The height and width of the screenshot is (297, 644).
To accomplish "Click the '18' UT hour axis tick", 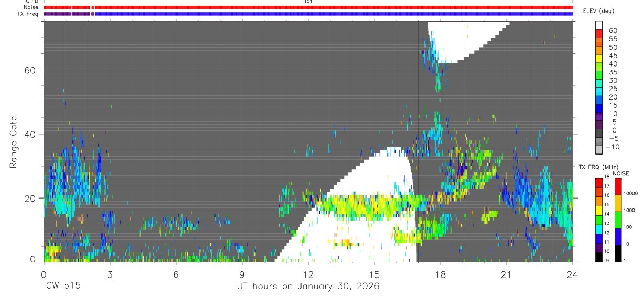I will coord(441,274).
